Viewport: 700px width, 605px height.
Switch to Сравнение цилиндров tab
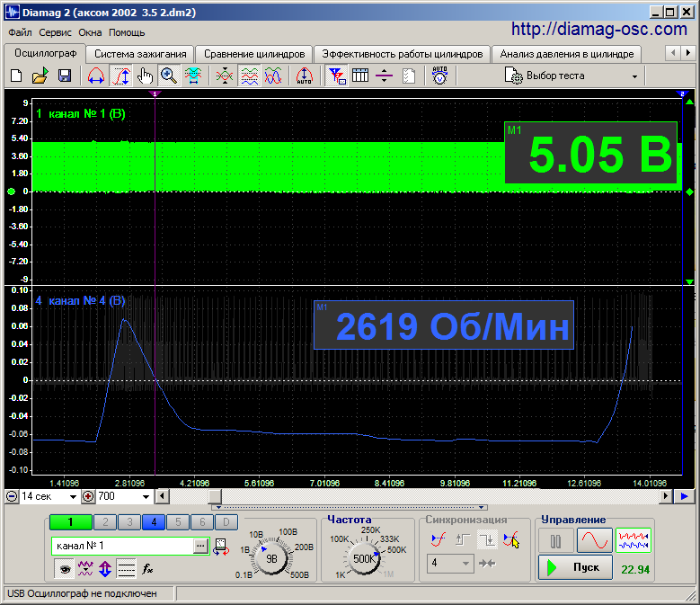pos(254,54)
